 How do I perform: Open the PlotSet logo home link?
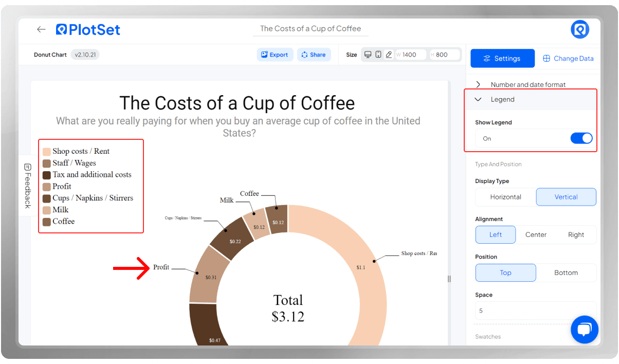point(88,29)
